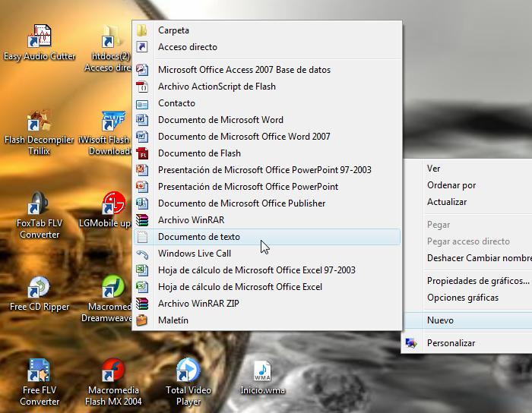Click Actualizar to refresh the desktop

(467, 202)
